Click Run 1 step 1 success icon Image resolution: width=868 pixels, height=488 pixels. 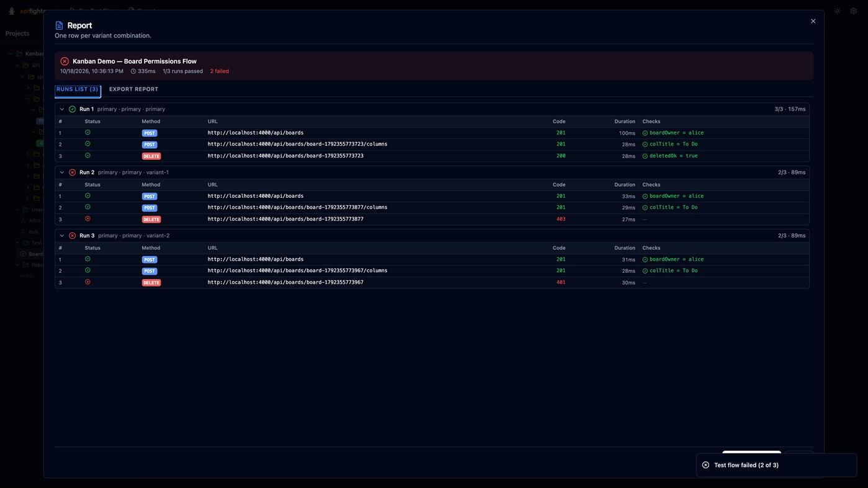click(87, 132)
